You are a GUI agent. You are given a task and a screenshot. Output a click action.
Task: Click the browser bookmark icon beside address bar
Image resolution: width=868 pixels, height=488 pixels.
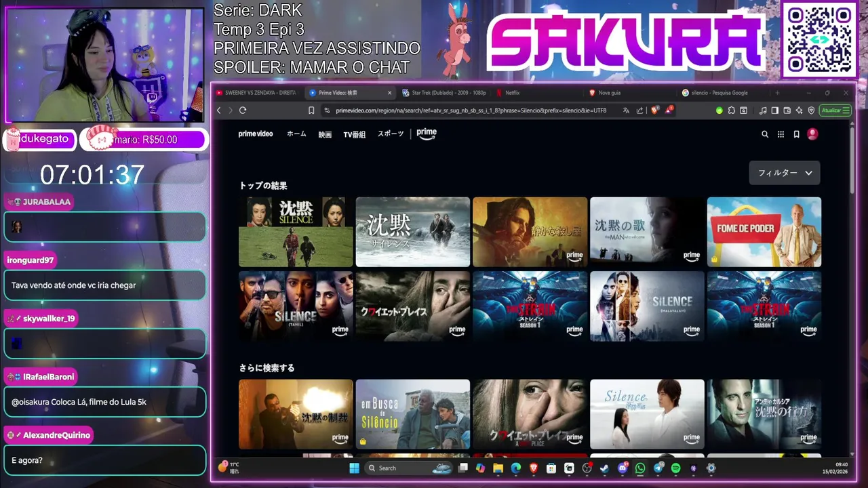point(311,110)
